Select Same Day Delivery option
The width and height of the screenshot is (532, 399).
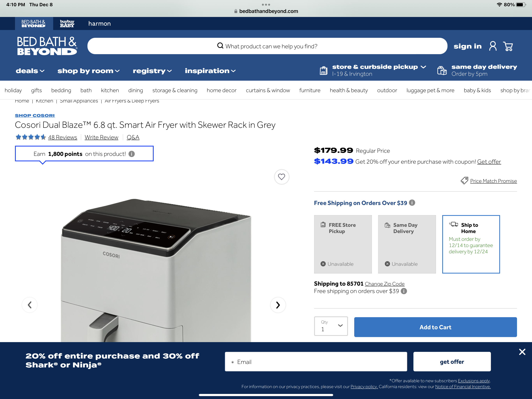click(407, 244)
